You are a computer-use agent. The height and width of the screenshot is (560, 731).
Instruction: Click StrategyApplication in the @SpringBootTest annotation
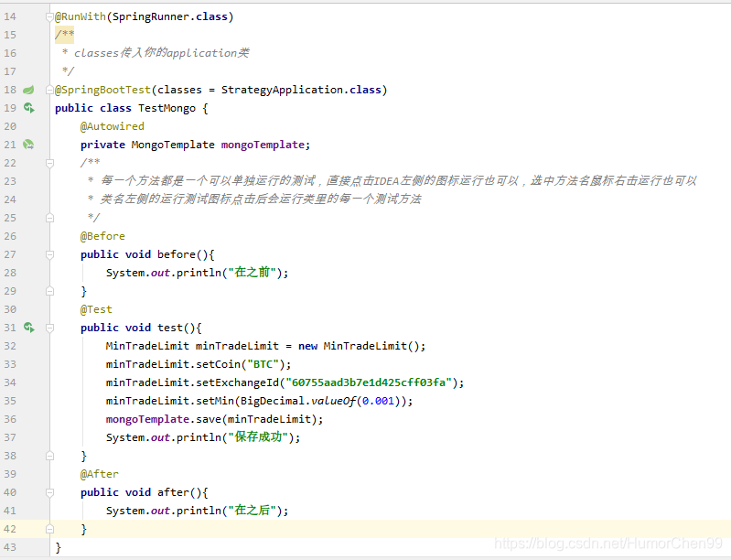282,90
